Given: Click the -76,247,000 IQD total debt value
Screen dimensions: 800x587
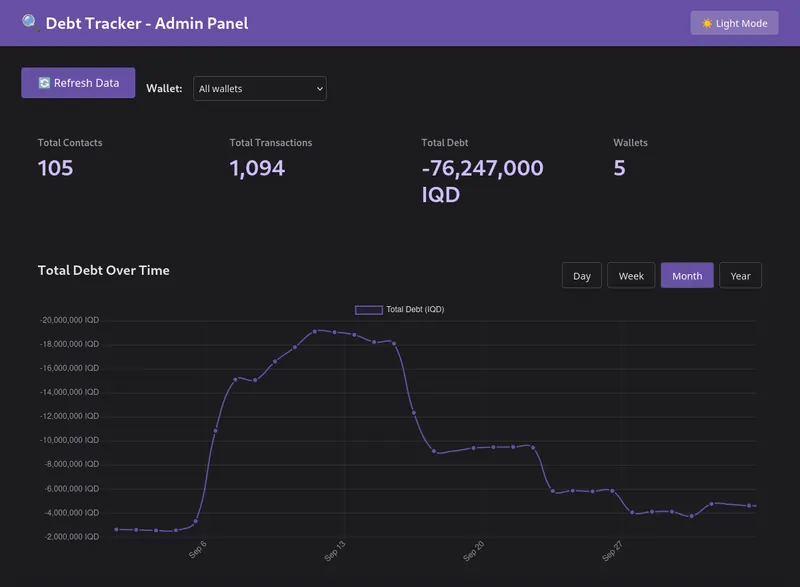Looking at the screenshot, I should click(483, 181).
